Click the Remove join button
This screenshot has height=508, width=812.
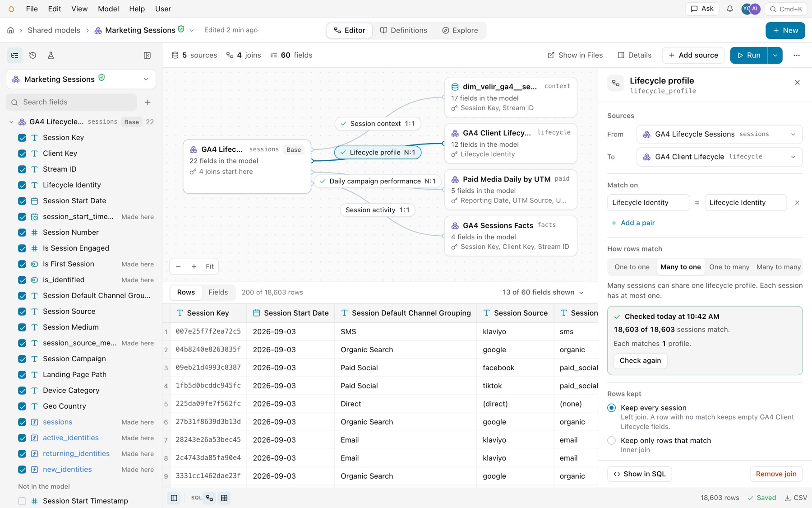pyautogui.click(x=776, y=474)
